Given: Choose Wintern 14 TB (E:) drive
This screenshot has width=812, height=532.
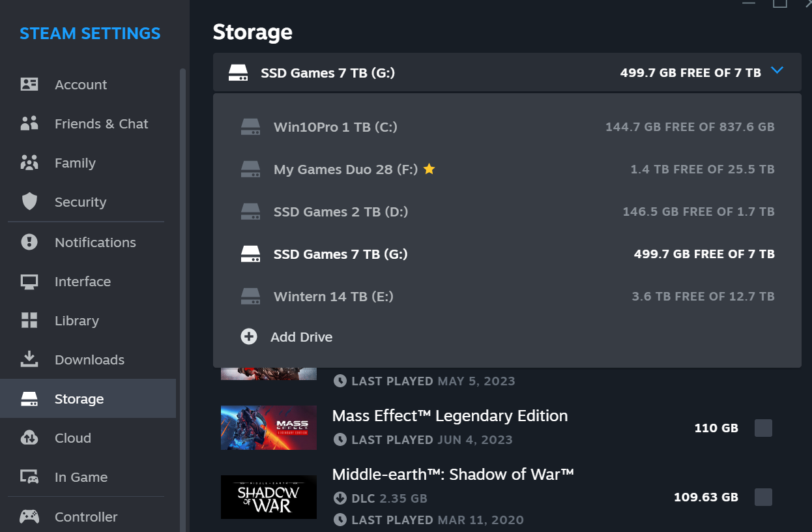Looking at the screenshot, I should click(x=507, y=297).
